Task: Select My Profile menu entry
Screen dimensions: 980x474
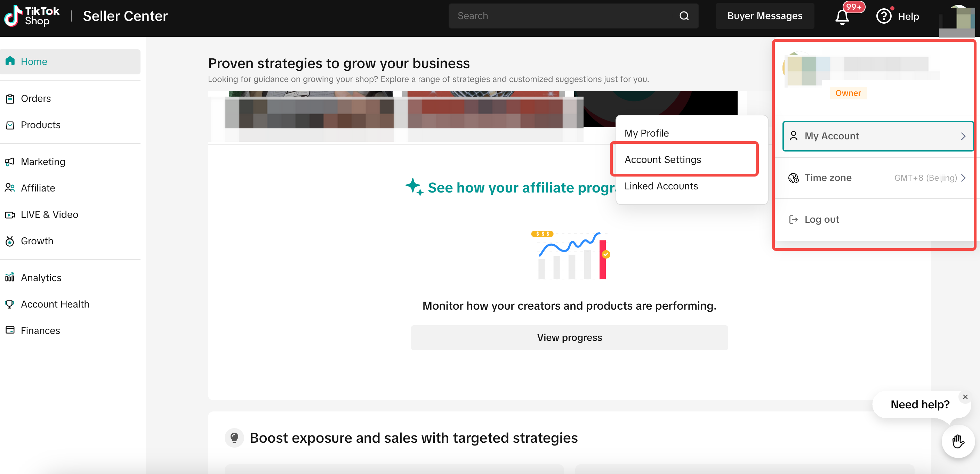Action: pyautogui.click(x=646, y=133)
